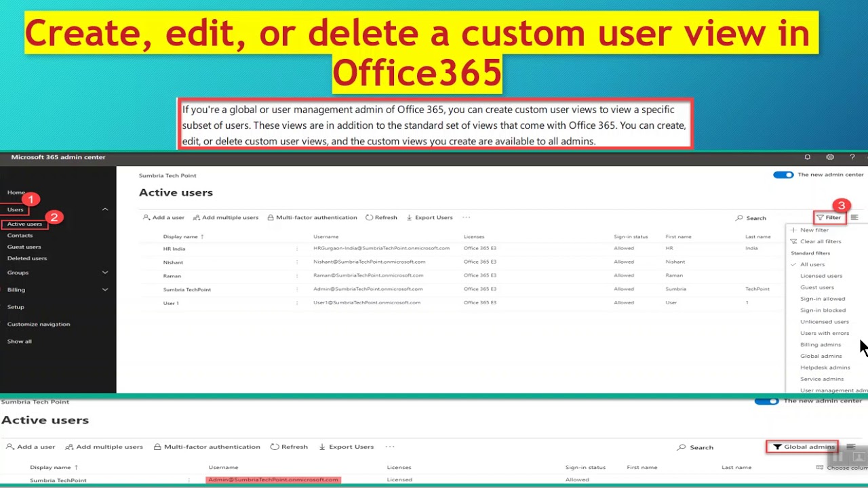The image size is (868, 488).
Task: Open more actions ellipsis in Global admins view toolbar
Action: coord(390,447)
